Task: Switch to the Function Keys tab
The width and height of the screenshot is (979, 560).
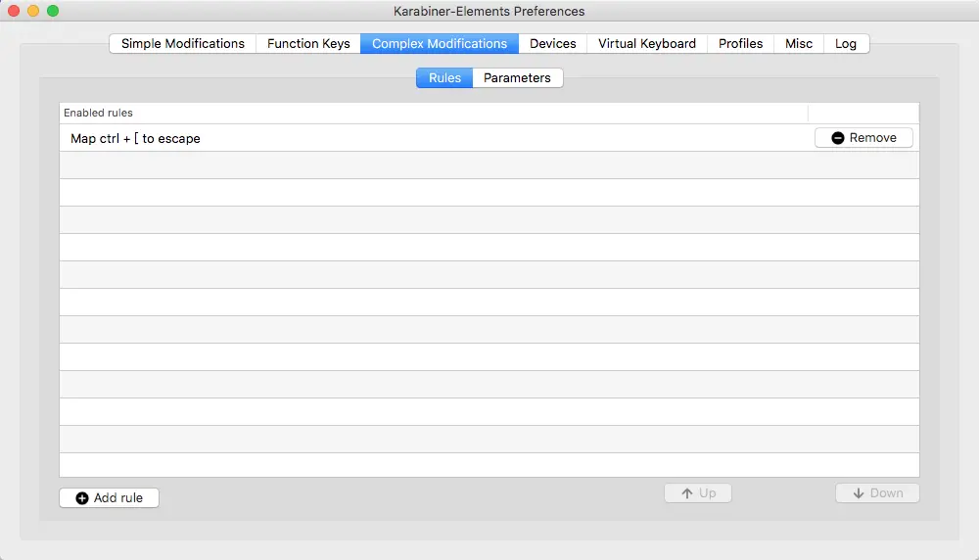Action: point(308,44)
